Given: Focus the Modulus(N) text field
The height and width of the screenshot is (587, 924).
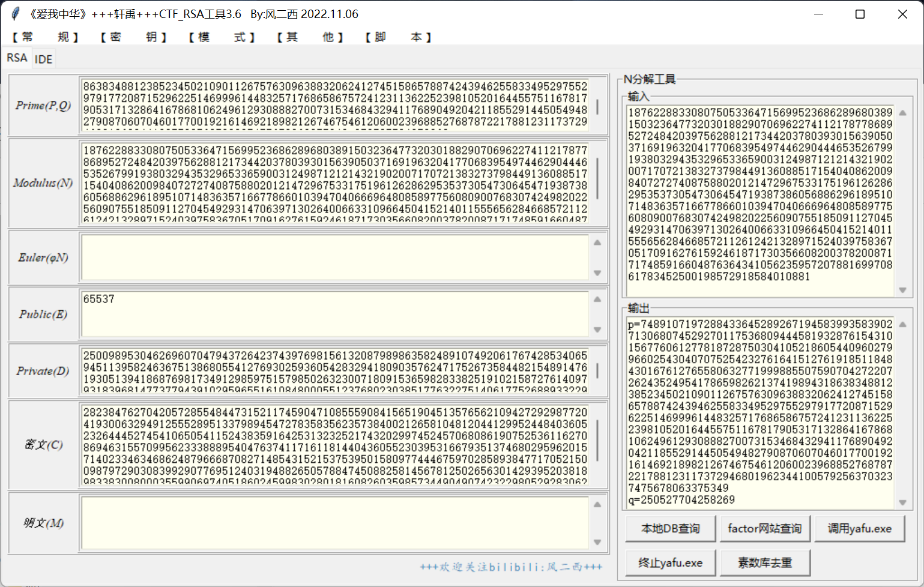Looking at the screenshot, I should (335, 182).
